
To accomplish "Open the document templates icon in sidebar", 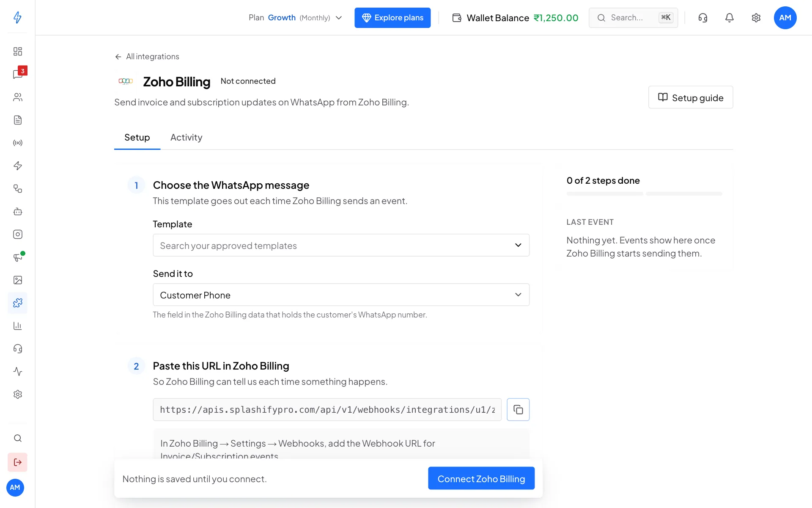I will tap(17, 120).
